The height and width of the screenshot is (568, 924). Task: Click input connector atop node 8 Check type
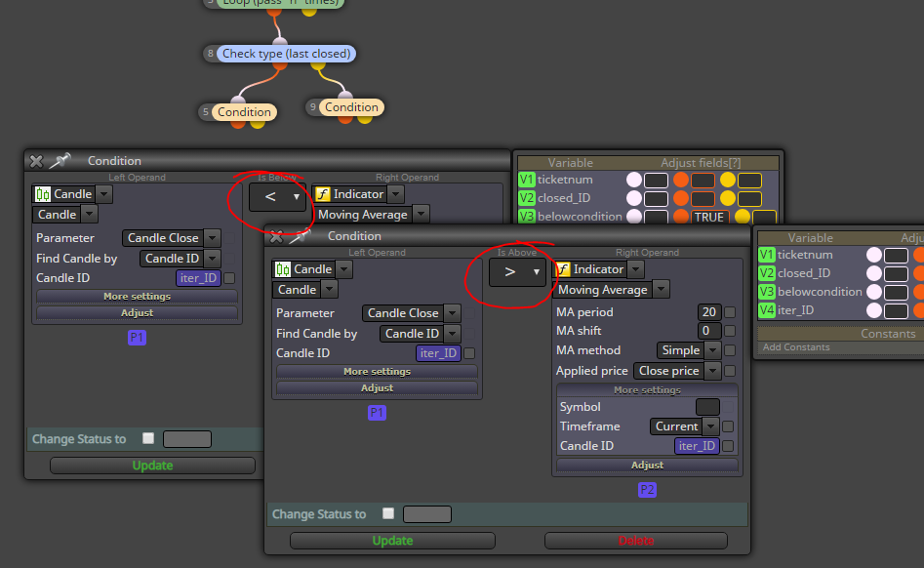[x=280, y=41]
